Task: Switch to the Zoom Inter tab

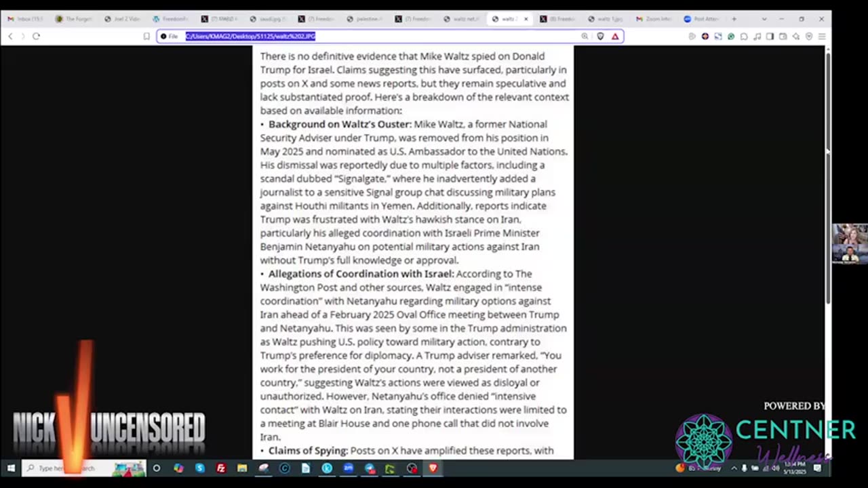Action: [655, 19]
